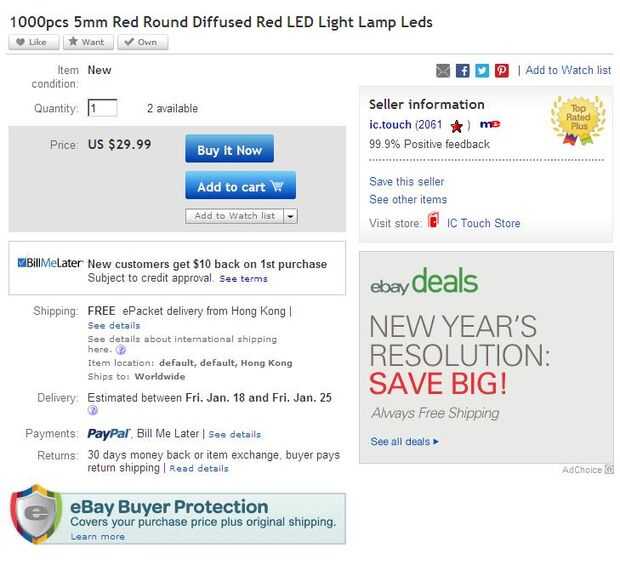
Task: Add the item to cart
Action: [x=240, y=186]
